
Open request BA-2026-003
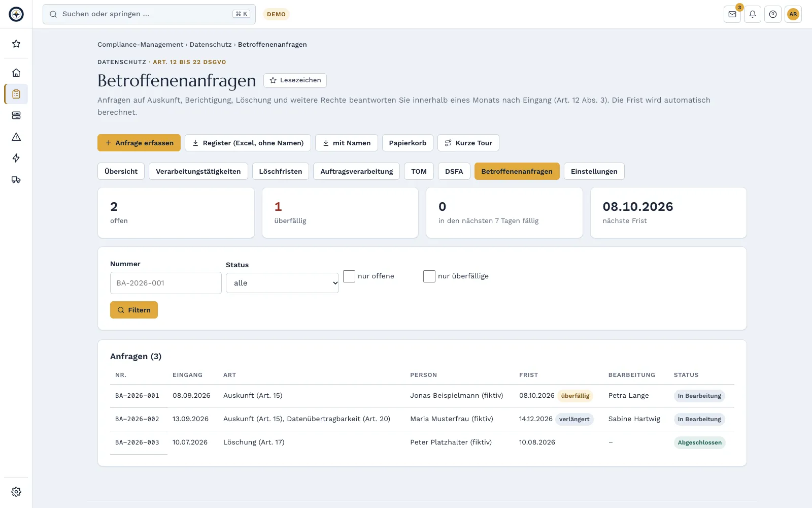pyautogui.click(x=137, y=442)
